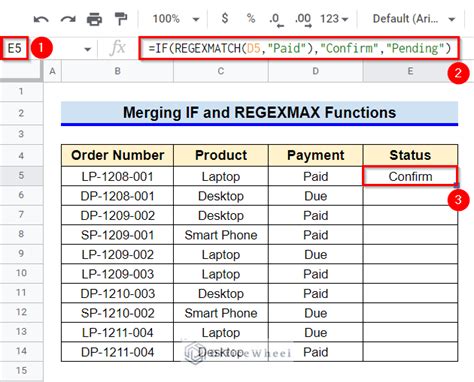This screenshot has width=474, height=382.
Task: Click the Name box showing E5
Action: (x=14, y=48)
